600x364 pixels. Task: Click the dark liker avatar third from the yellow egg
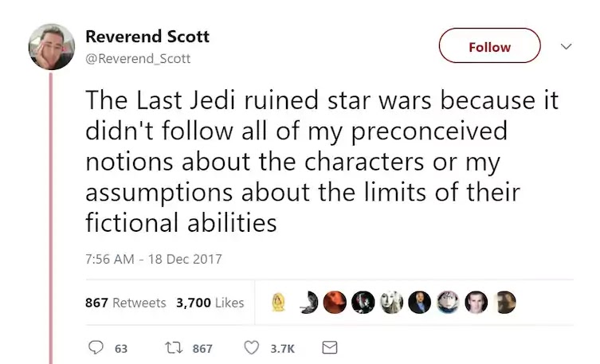click(363, 303)
